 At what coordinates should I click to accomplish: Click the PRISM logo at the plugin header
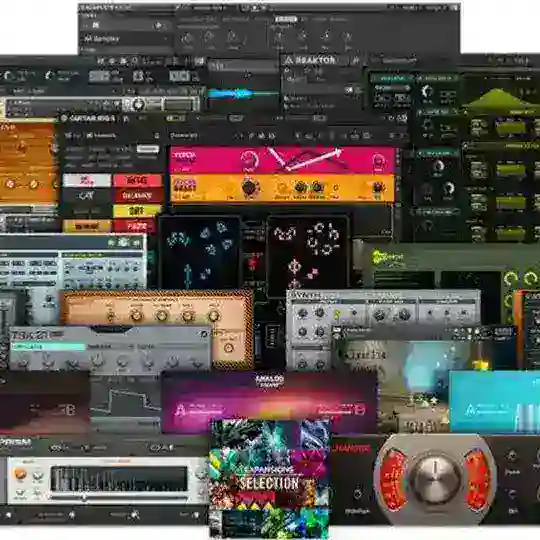pos(16,442)
